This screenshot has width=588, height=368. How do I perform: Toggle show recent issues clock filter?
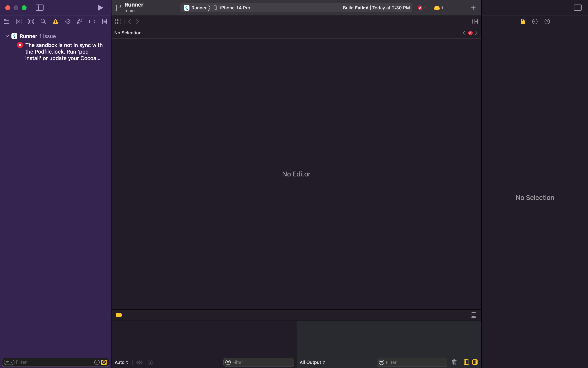[x=97, y=362]
